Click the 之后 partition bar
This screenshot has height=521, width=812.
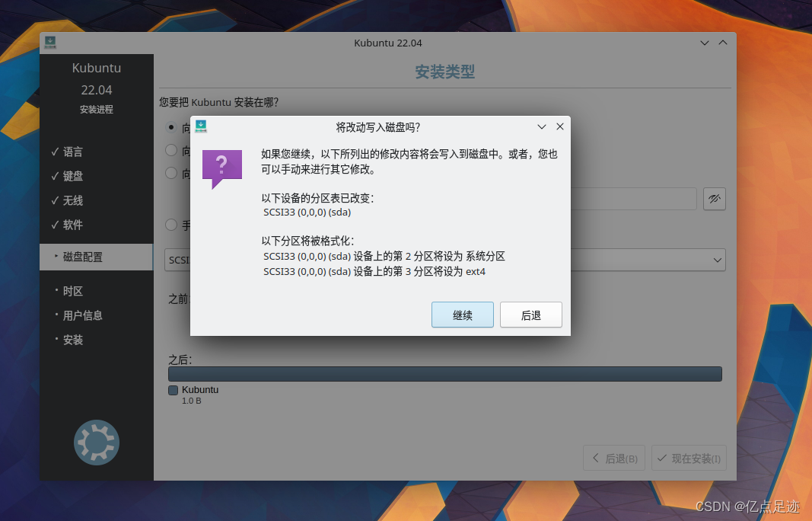point(445,374)
